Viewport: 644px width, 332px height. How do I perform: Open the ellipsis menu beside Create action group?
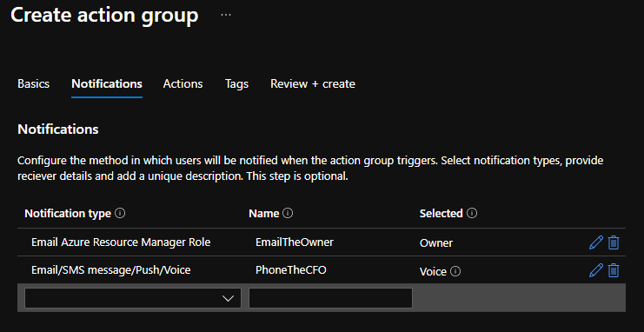coord(226,15)
